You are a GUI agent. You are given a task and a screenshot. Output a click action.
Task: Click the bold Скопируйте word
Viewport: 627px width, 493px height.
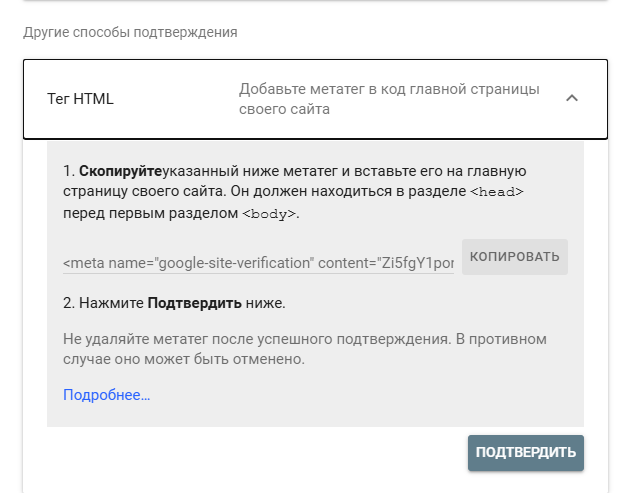[x=120, y=171]
